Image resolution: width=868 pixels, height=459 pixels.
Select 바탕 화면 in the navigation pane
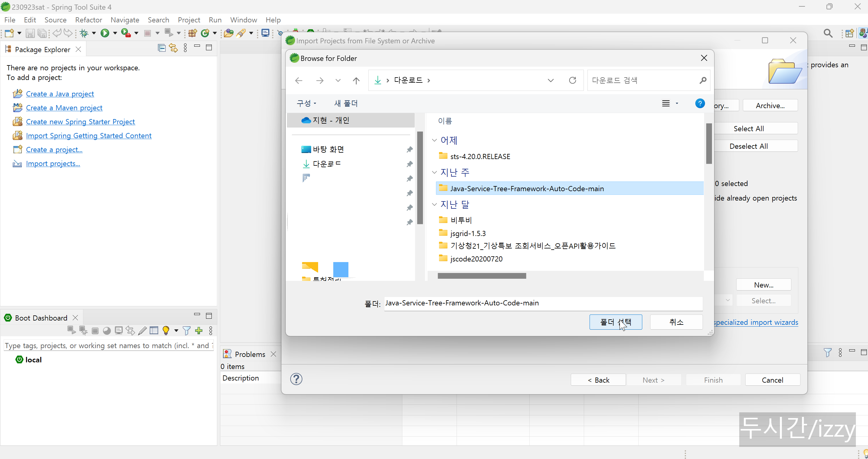click(328, 149)
